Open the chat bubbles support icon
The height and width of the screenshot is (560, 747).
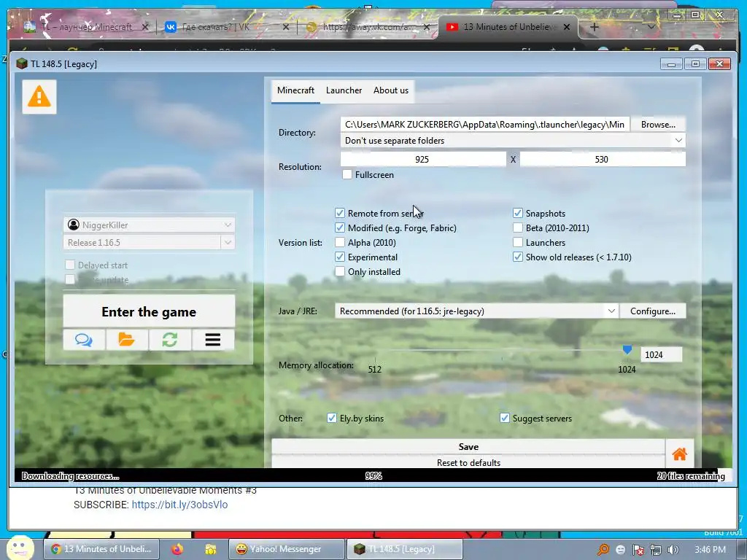pos(84,340)
